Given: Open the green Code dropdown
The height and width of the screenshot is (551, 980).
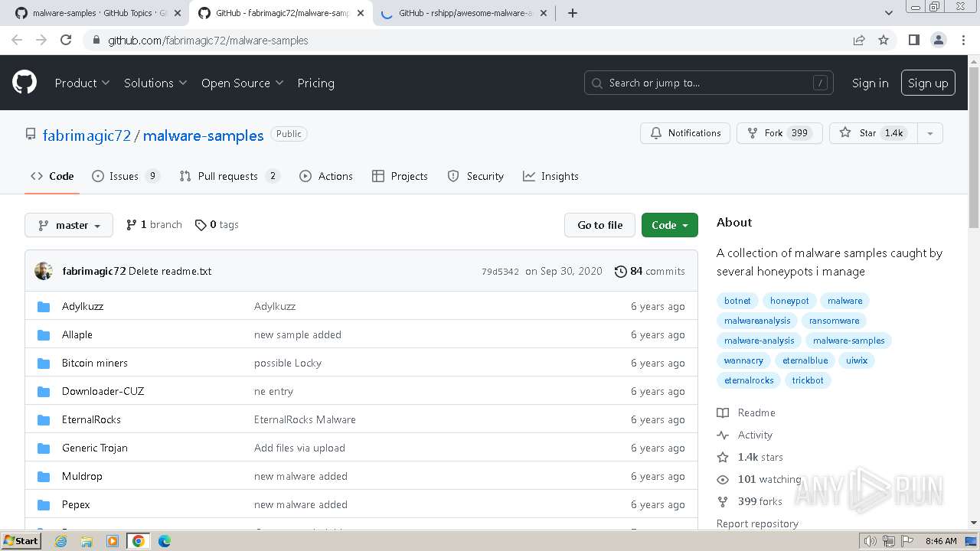Looking at the screenshot, I should 670,225.
